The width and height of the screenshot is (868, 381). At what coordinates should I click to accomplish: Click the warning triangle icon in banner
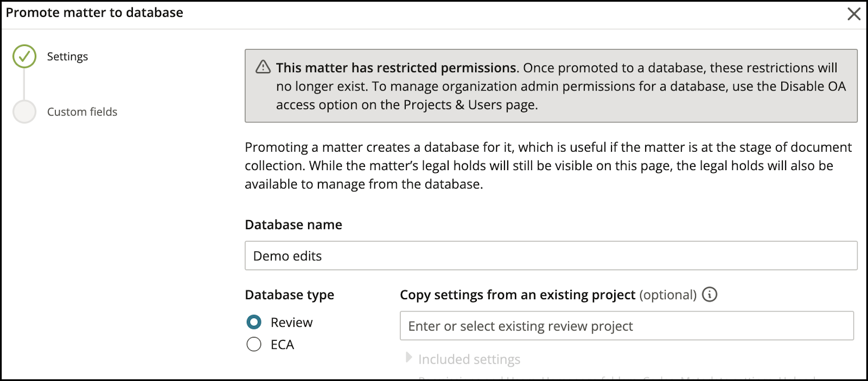[263, 67]
